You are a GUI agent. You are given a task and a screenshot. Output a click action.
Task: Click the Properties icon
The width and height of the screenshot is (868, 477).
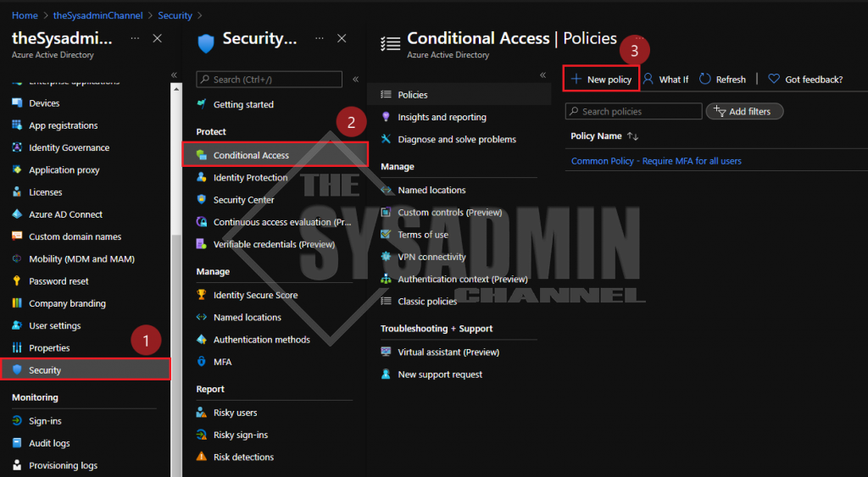[x=17, y=347]
